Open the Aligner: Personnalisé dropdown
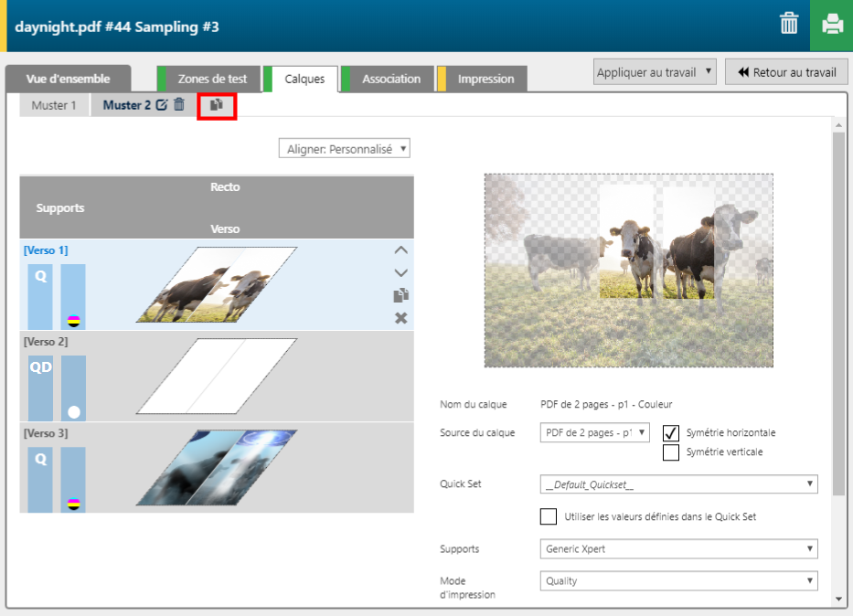This screenshot has height=616, width=853. click(x=344, y=148)
